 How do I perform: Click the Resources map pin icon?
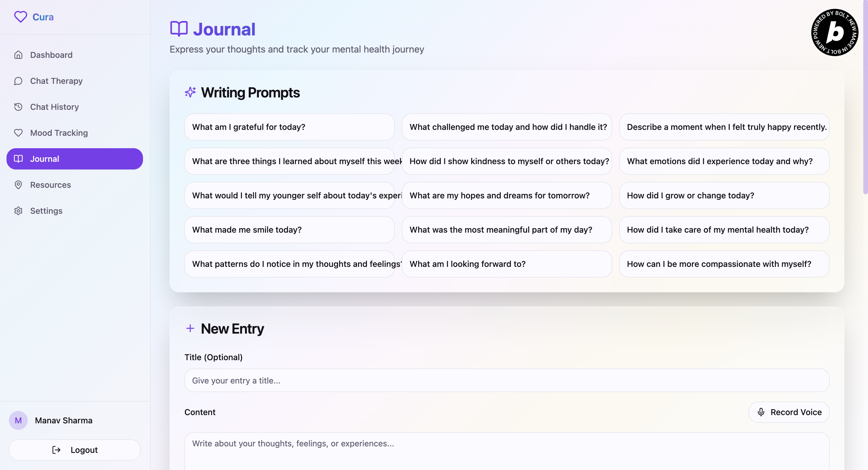point(19,185)
